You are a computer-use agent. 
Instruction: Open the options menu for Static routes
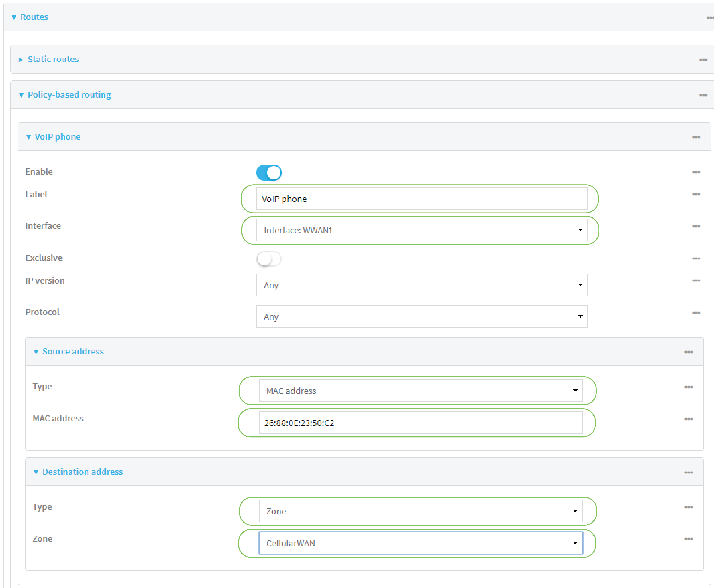(704, 60)
